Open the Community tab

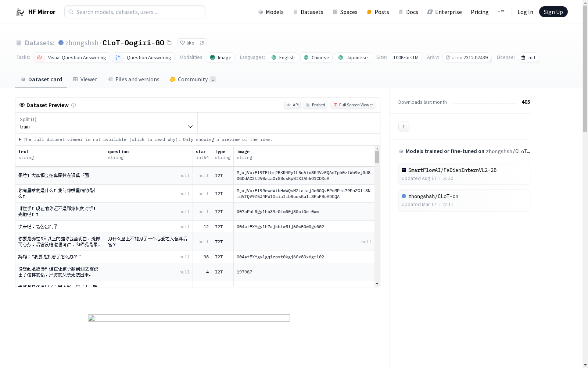click(193, 79)
